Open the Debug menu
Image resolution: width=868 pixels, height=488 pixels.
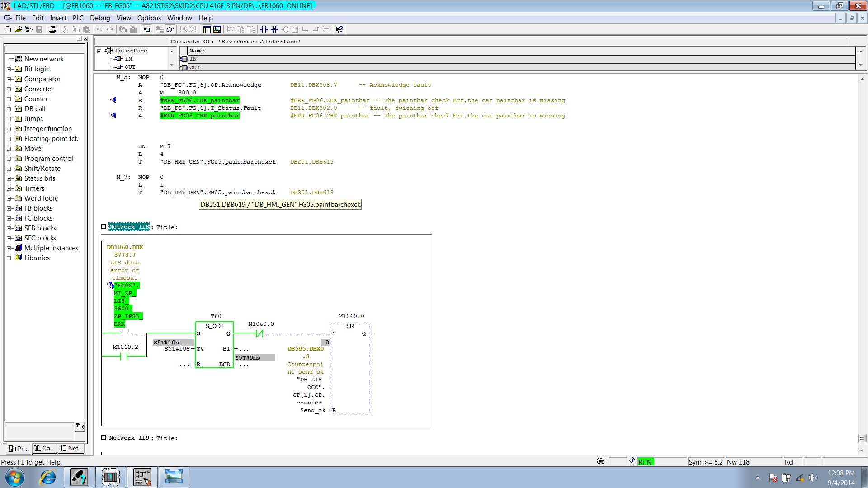[x=100, y=18]
